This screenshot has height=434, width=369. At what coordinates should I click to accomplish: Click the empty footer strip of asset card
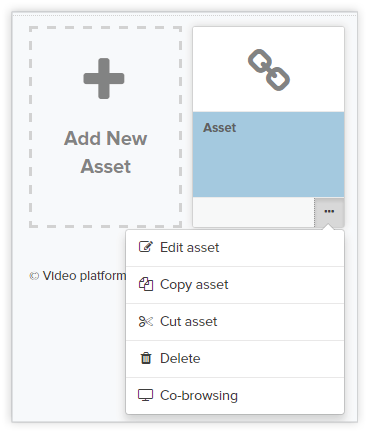[x=253, y=212]
